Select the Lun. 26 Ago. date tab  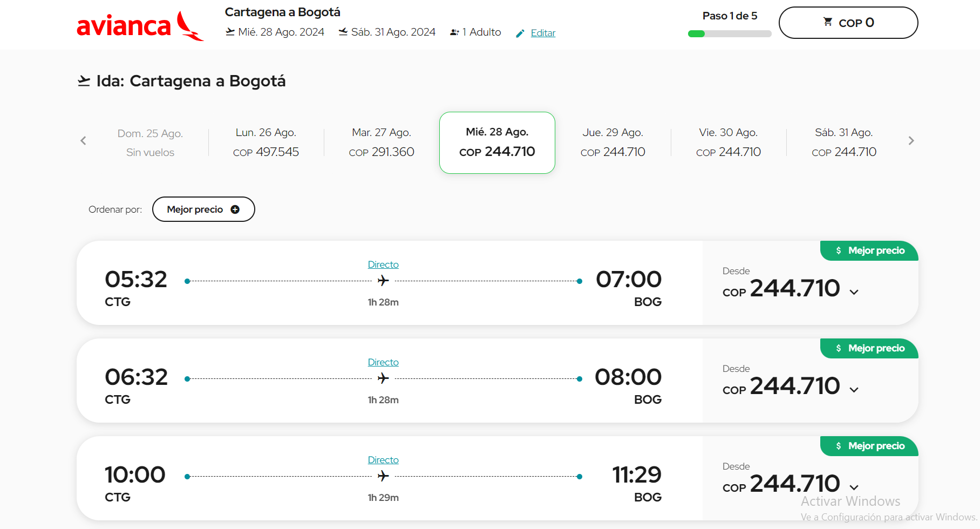(x=266, y=143)
